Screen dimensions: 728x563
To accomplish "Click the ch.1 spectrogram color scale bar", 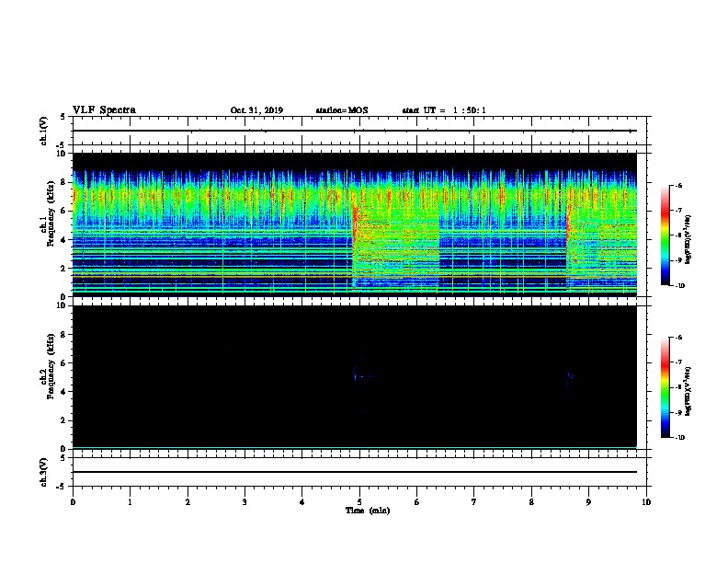I will coord(665,236).
